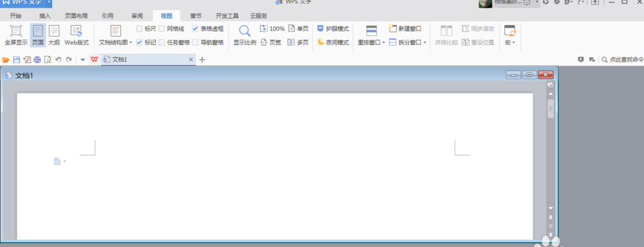The image size is (644, 247).
Task: Click the browse object circle button on scrollbar
Action: tap(551, 226)
